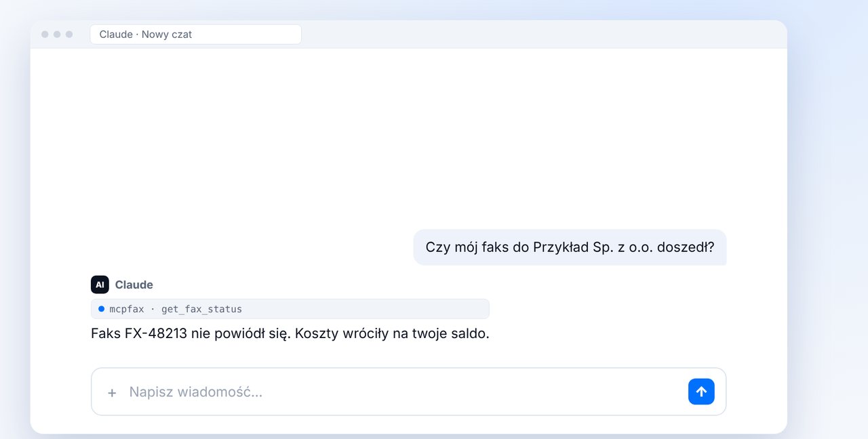Viewport: 868px width, 439px height.
Task: Click the AI avatar icon beside Claude
Action: [x=100, y=285]
